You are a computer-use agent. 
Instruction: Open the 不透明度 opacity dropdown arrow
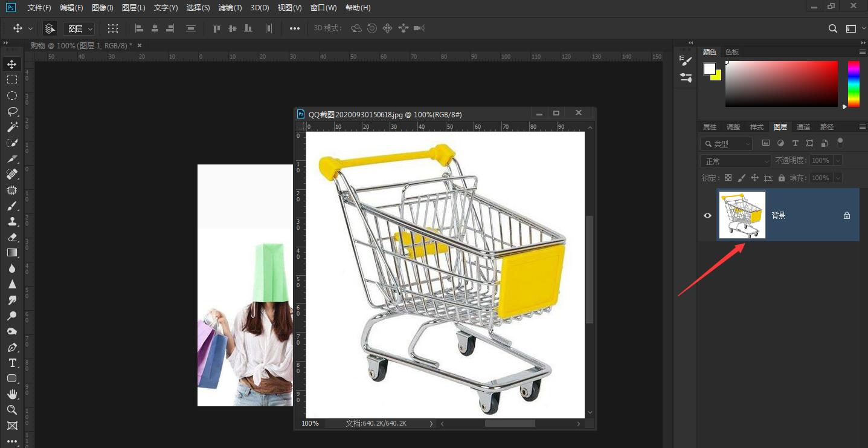pos(838,160)
